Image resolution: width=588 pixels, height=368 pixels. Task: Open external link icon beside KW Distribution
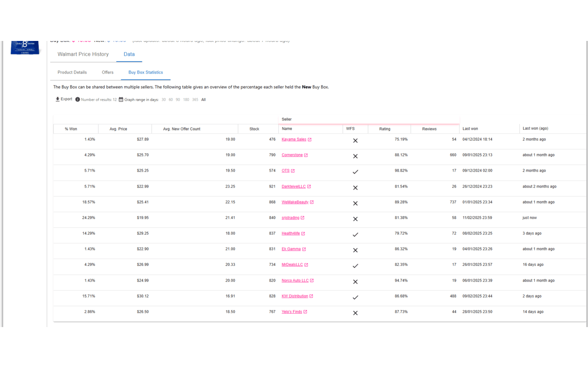311,296
